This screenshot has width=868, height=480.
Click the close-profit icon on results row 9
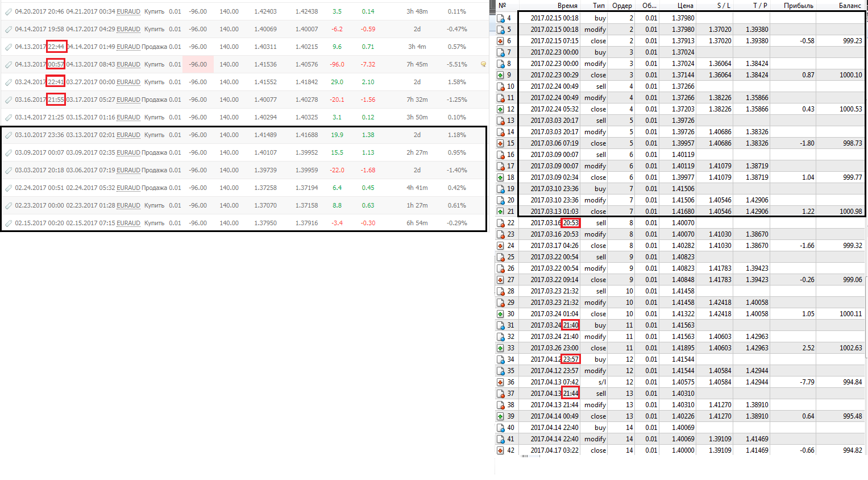(500, 75)
